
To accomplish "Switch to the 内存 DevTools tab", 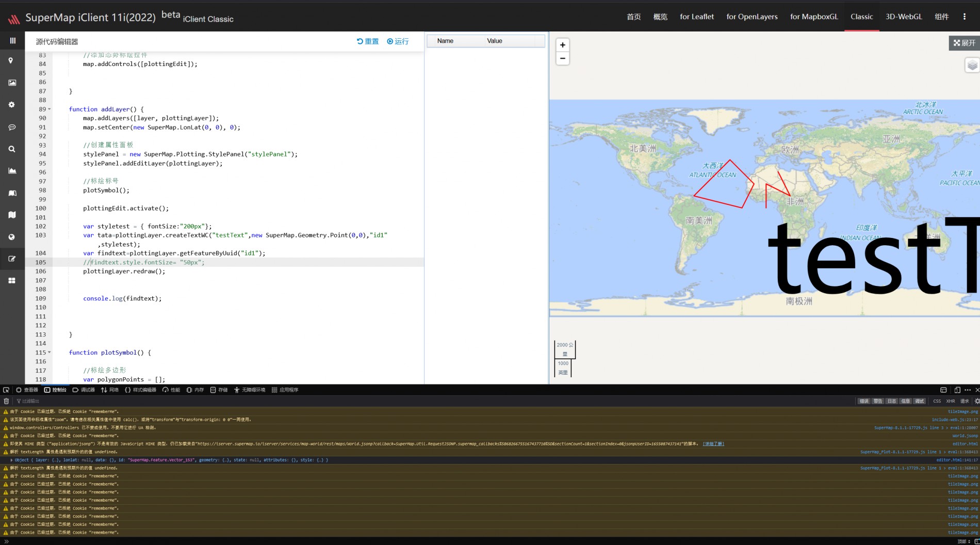I will point(195,390).
